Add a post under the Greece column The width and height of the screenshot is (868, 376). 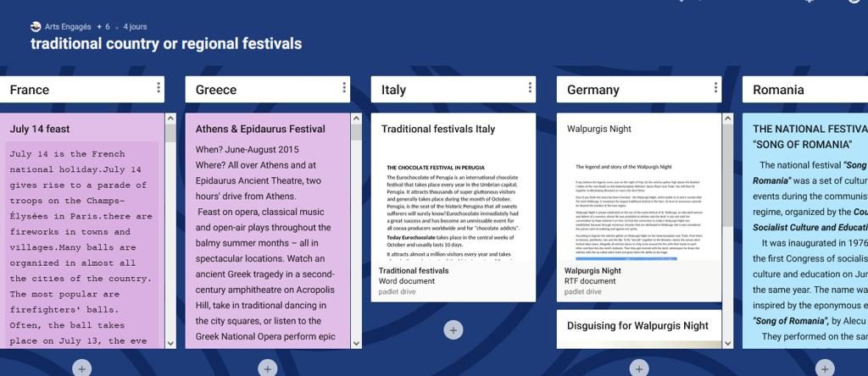point(267,368)
